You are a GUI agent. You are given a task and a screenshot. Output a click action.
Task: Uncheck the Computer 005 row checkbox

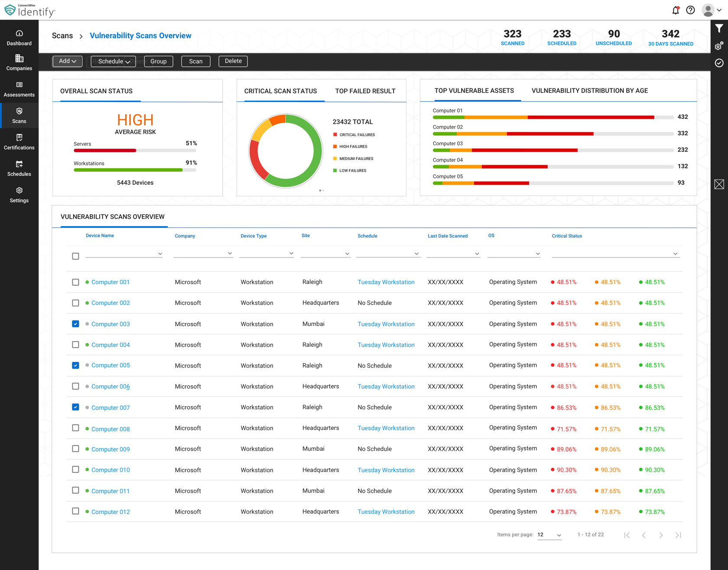[75, 365]
